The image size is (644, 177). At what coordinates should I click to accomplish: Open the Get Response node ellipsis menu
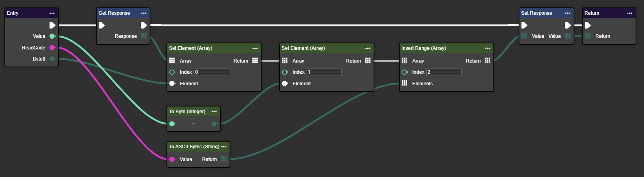pyautogui.click(x=144, y=13)
